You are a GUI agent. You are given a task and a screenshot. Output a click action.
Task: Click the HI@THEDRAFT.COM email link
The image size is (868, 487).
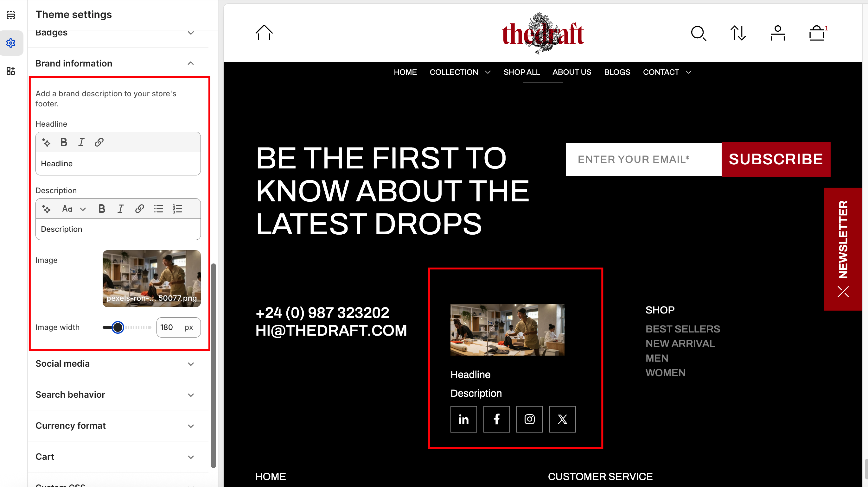click(x=331, y=331)
